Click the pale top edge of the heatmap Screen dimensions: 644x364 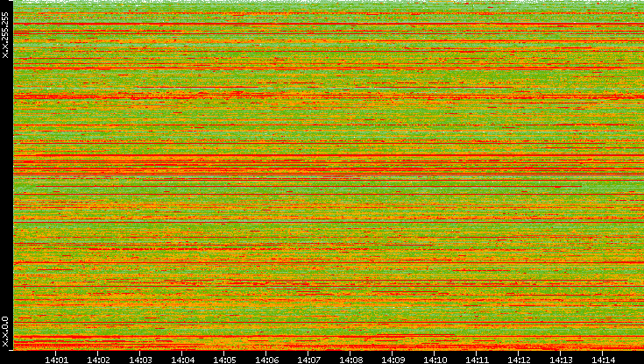click(x=329, y=3)
